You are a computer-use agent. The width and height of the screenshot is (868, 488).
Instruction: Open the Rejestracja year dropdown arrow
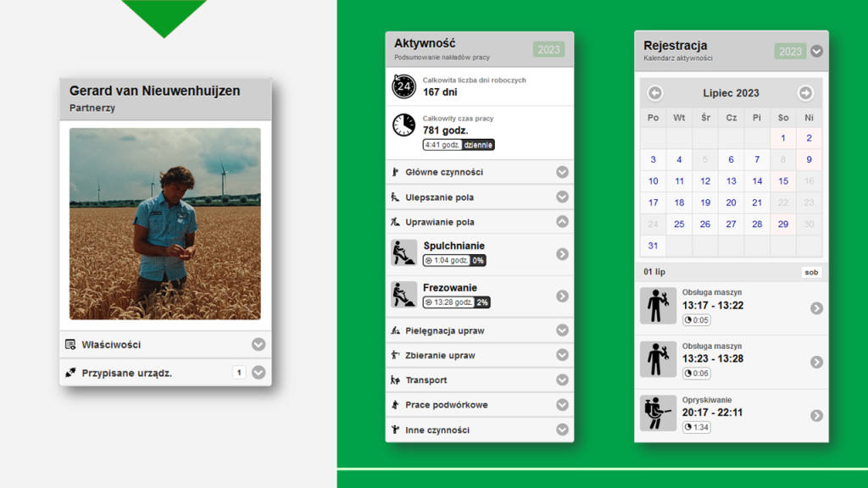pos(816,51)
